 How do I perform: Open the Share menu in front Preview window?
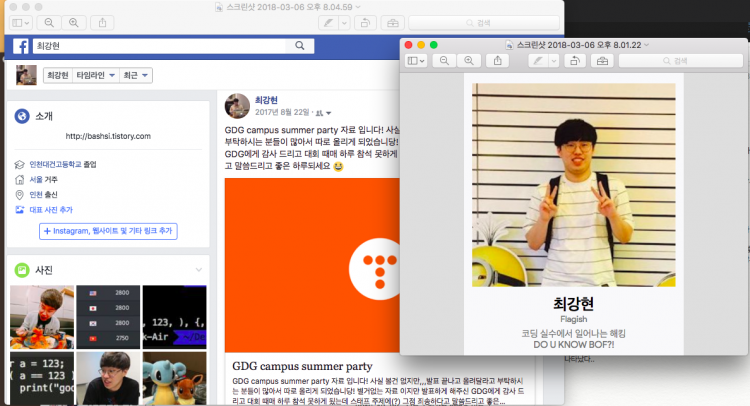[x=498, y=61]
